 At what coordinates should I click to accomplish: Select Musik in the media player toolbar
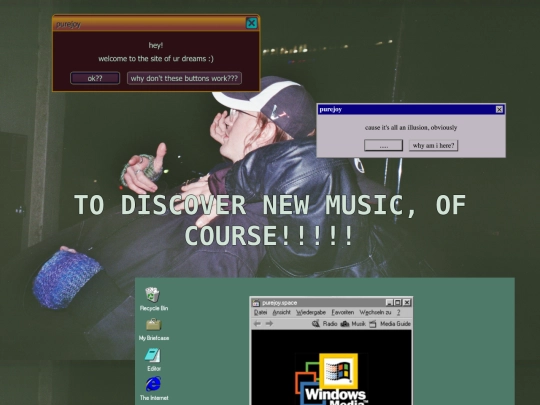353,324
